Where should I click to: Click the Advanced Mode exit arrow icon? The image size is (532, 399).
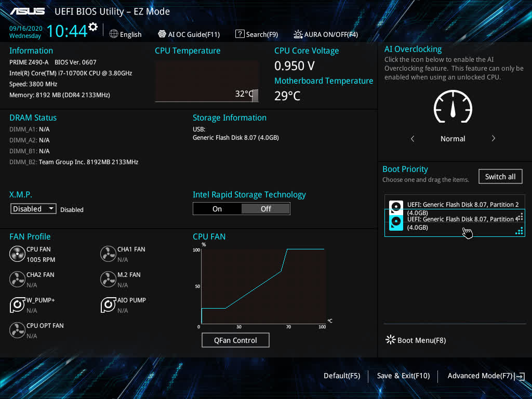click(x=520, y=376)
